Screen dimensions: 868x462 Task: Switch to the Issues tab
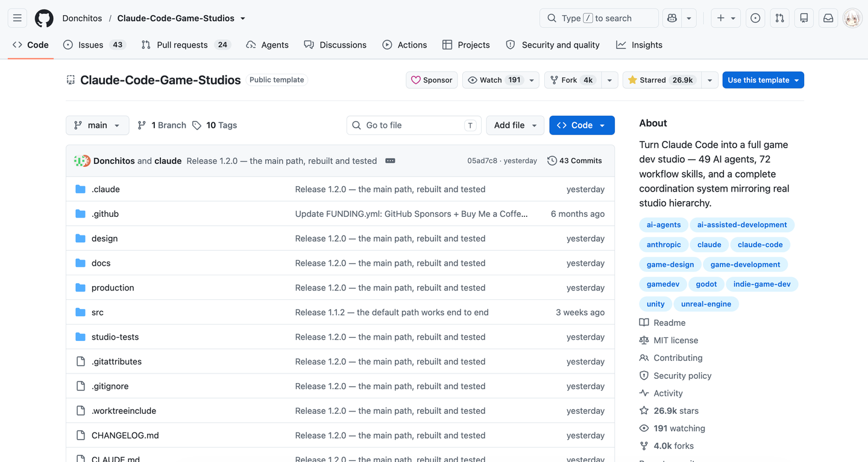tap(94, 45)
